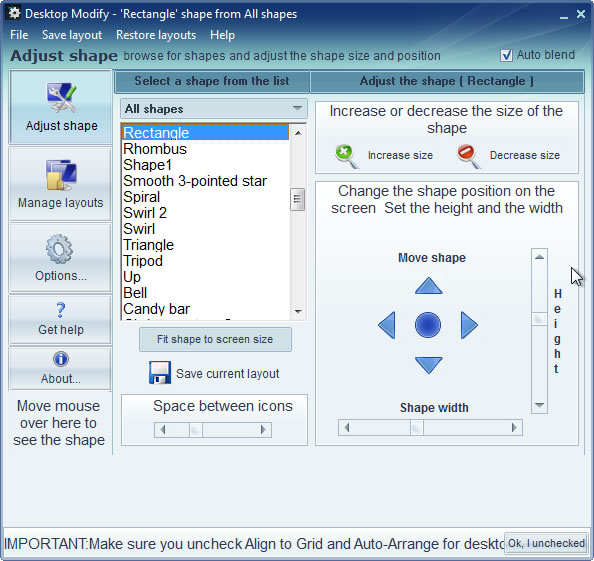The height and width of the screenshot is (561, 594).
Task: Click the Ok, I unchecked button
Action: click(546, 544)
